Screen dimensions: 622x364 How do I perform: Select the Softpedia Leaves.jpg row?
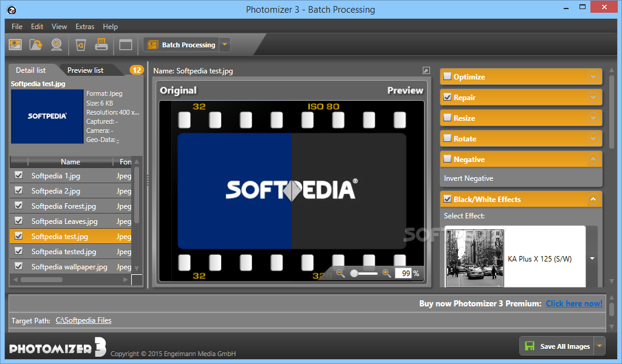(x=70, y=221)
